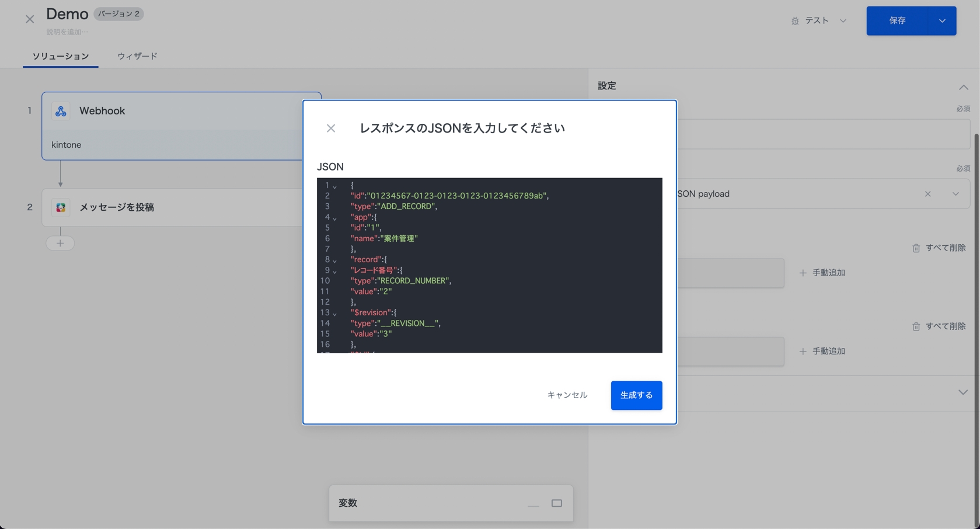Viewport: 980px width, 529px height.
Task: Click the message post step app icon
Action: 61,207
